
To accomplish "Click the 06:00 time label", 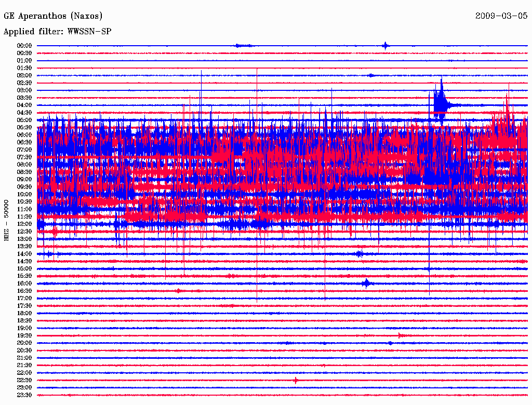I will (x=24, y=135).
